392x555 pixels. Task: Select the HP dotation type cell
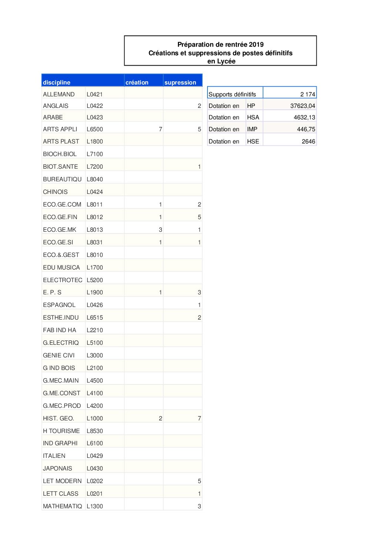254,104
